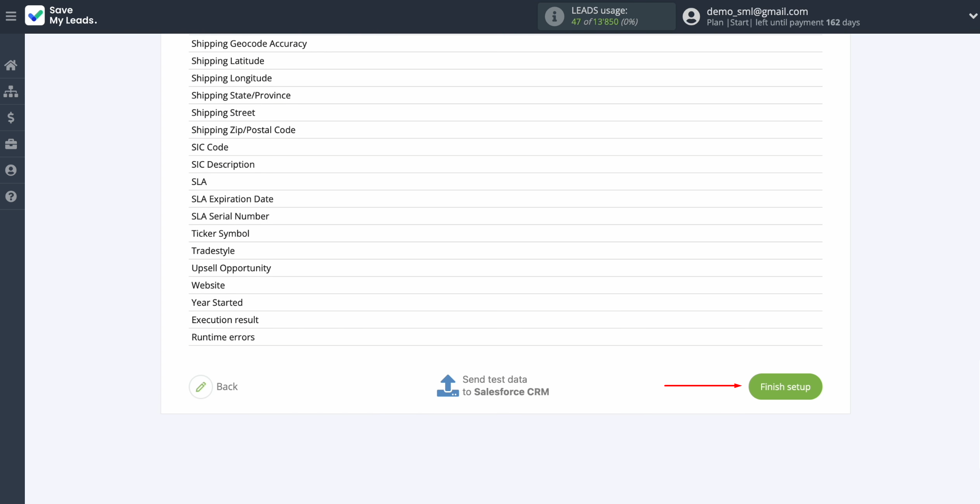Select the Shipping Street row

505,112
